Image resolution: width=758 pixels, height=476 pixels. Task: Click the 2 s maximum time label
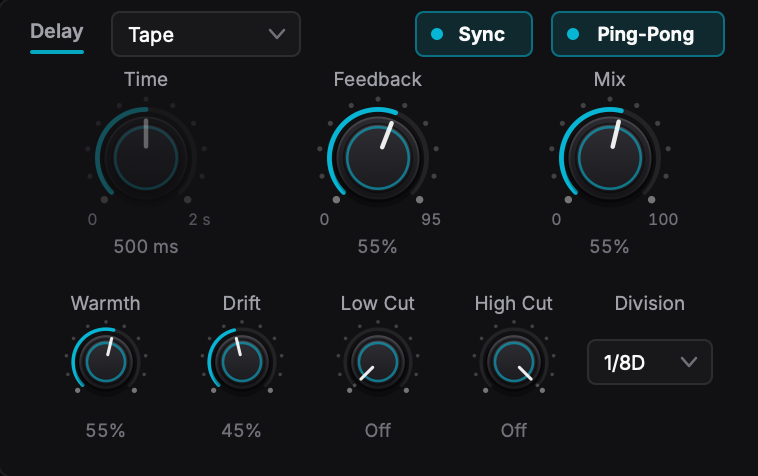(199, 219)
